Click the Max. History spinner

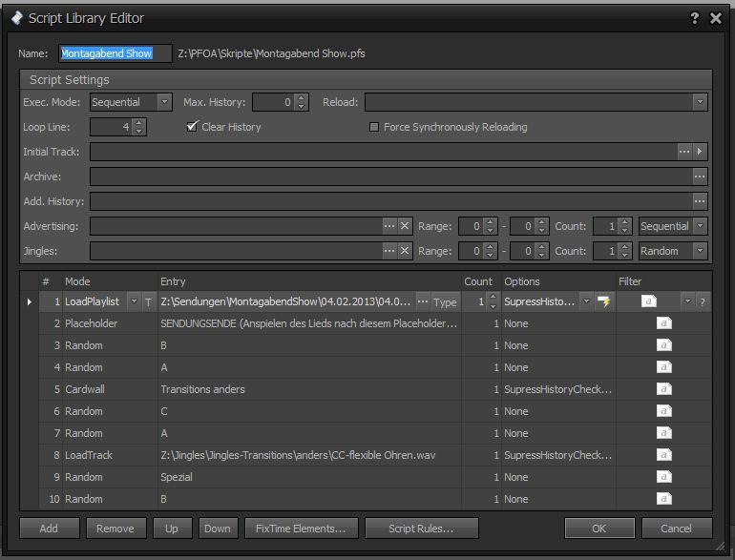302,102
